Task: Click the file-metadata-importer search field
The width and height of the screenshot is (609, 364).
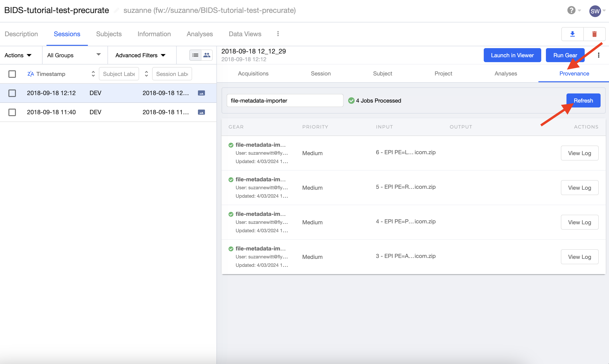Action: 285,100
